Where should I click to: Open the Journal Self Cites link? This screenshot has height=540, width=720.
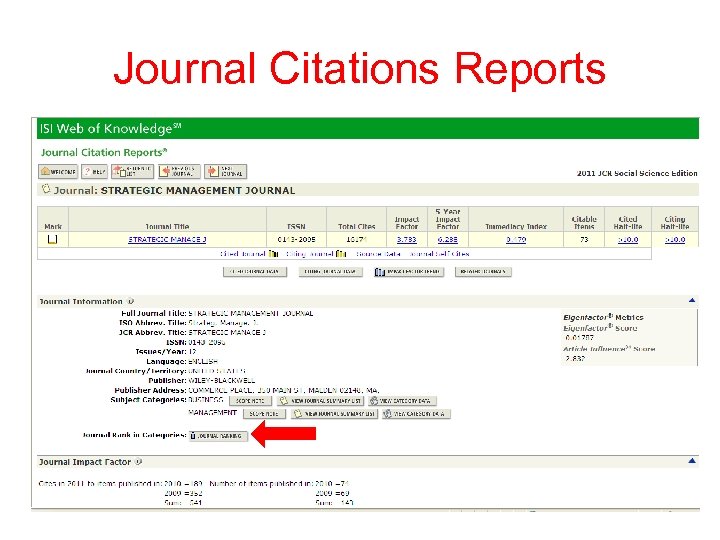(439, 253)
